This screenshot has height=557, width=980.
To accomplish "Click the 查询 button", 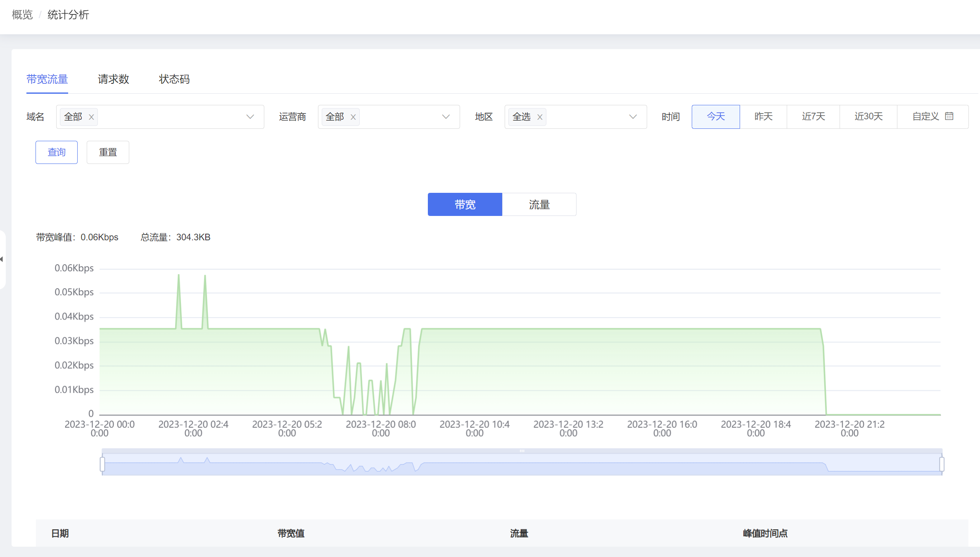I will coord(57,152).
